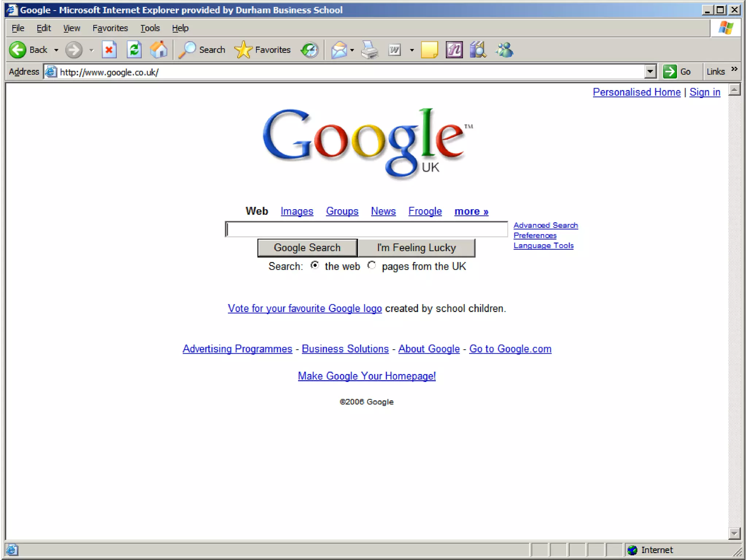Screen dimensions: 747x560
Task: Select 'the web' radio button
Action: pyautogui.click(x=315, y=265)
